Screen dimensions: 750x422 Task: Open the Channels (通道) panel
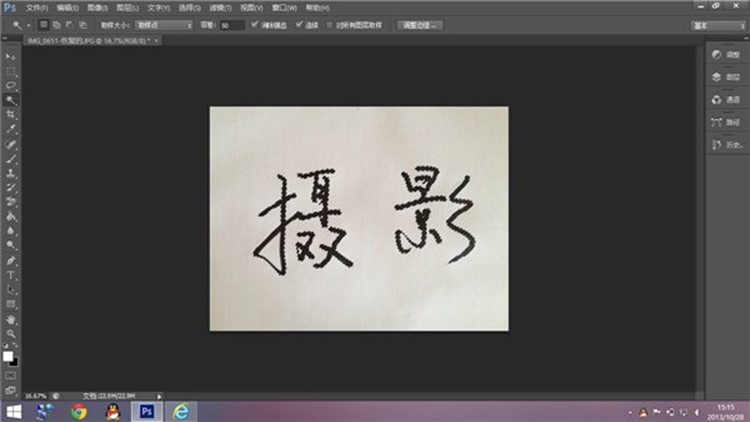pyautogui.click(x=726, y=100)
